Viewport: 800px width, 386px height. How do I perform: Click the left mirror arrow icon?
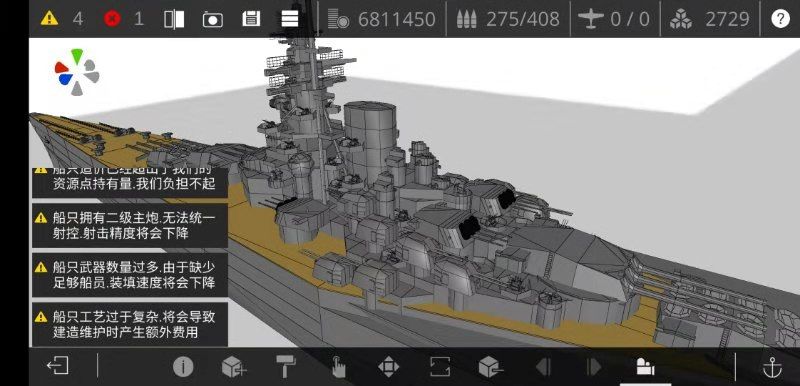[x=543, y=367]
